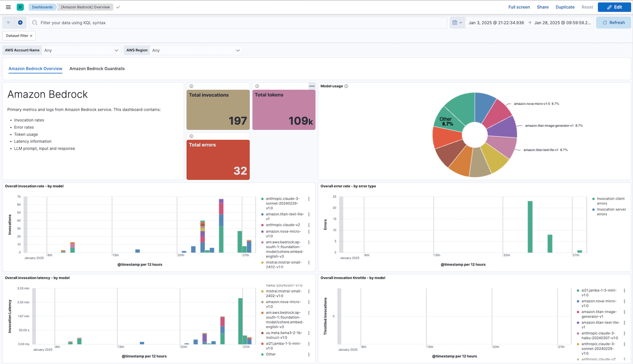Viewport: 633px width, 364px height.
Task: Click the info icon on the Model usage panel
Action: tap(347, 86)
